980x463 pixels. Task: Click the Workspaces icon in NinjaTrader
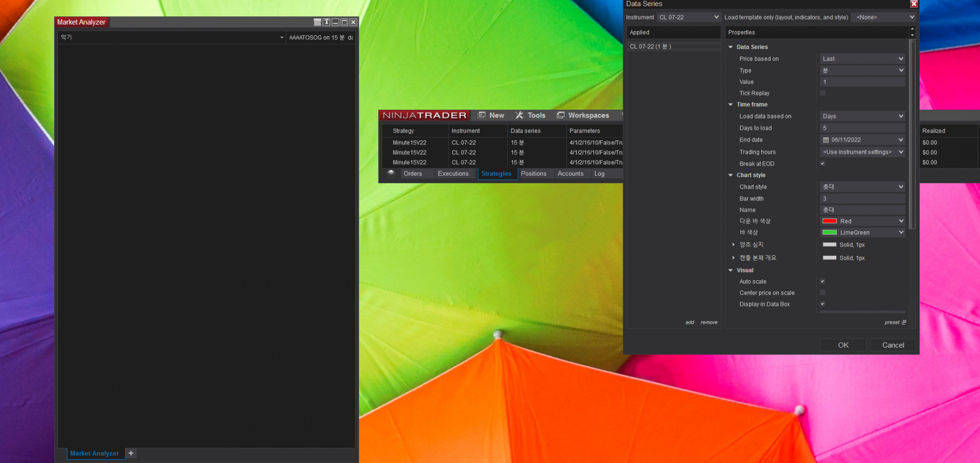pyautogui.click(x=560, y=115)
